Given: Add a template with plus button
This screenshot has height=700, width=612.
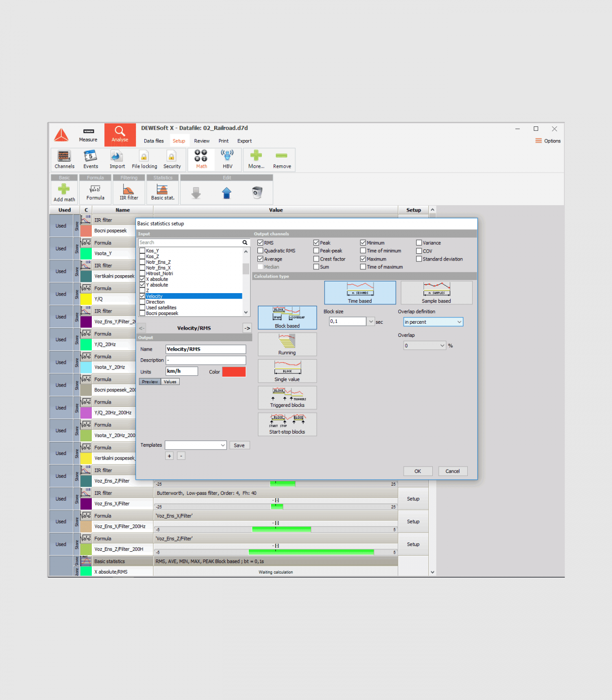Looking at the screenshot, I should [169, 456].
